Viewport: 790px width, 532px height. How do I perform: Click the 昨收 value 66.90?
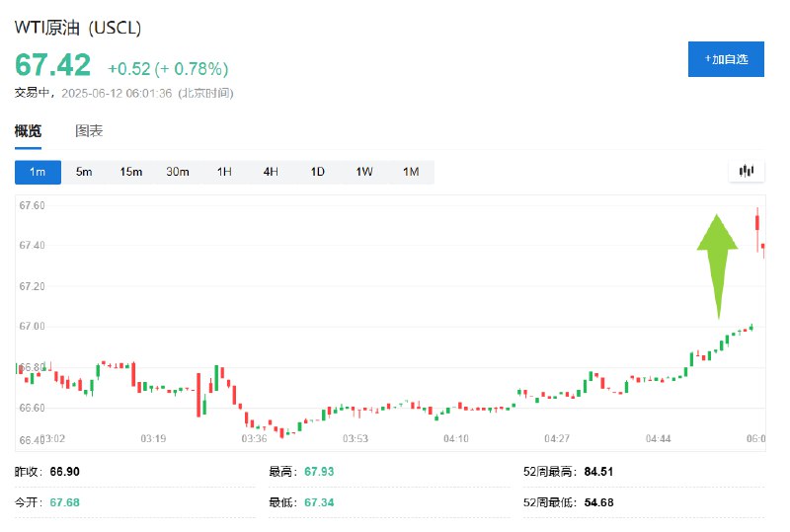[64, 472]
